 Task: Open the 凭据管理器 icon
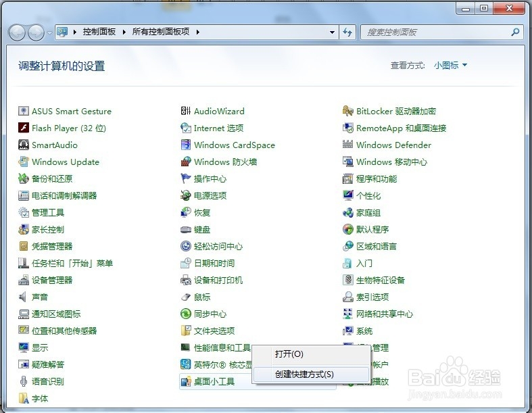[x=24, y=246]
